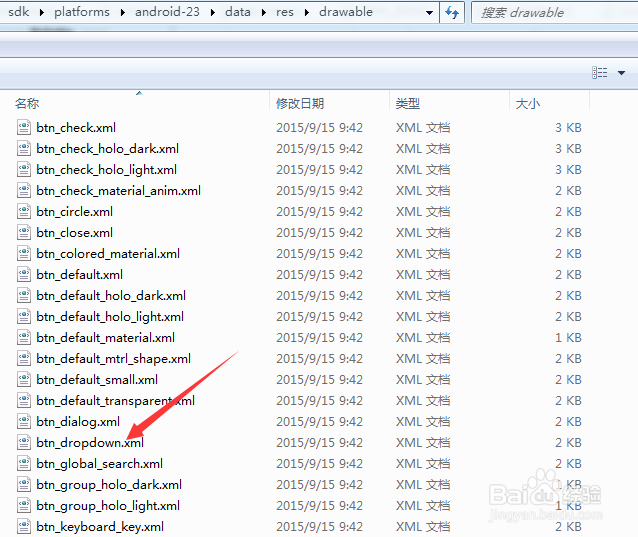The height and width of the screenshot is (537, 638).
Task: Click the btn_colored_material.xml file icon
Action: click(x=24, y=253)
